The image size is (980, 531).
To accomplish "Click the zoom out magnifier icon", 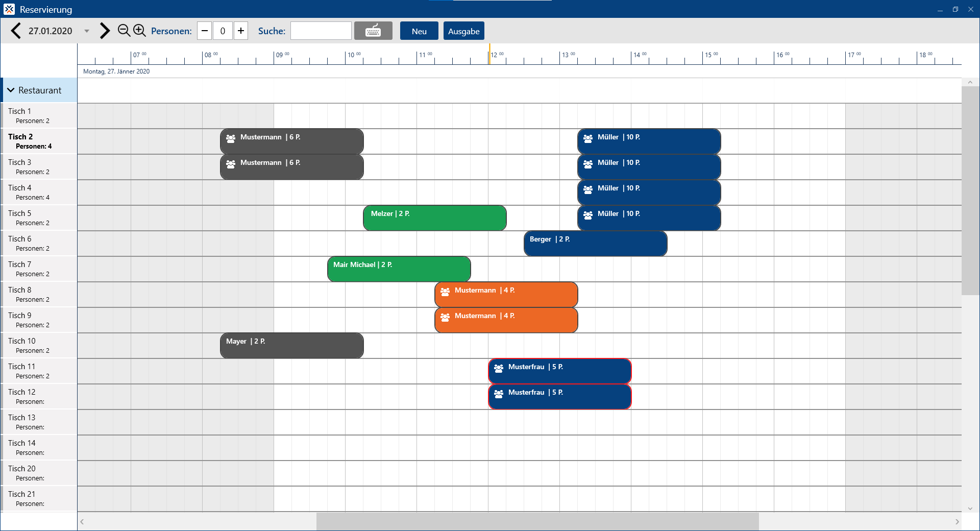I will pos(124,31).
